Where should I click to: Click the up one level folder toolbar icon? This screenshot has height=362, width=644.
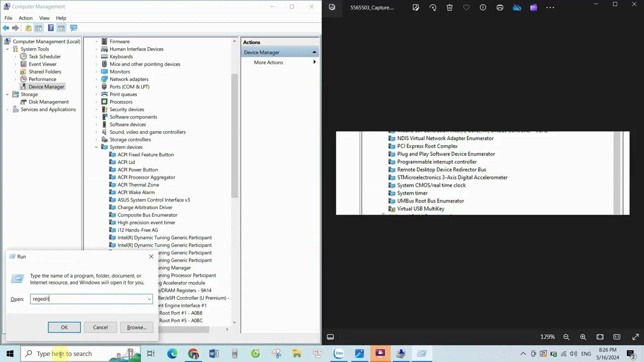tap(28, 28)
